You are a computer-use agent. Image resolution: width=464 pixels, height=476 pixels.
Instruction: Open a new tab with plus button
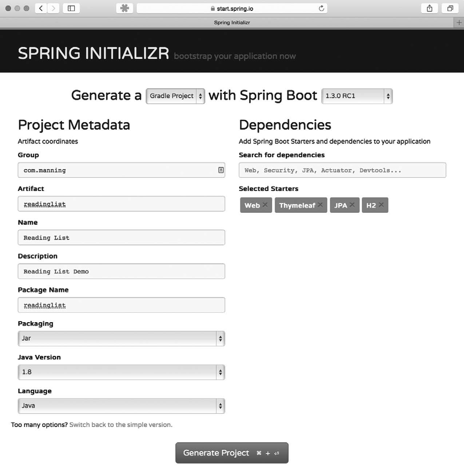pyautogui.click(x=459, y=23)
